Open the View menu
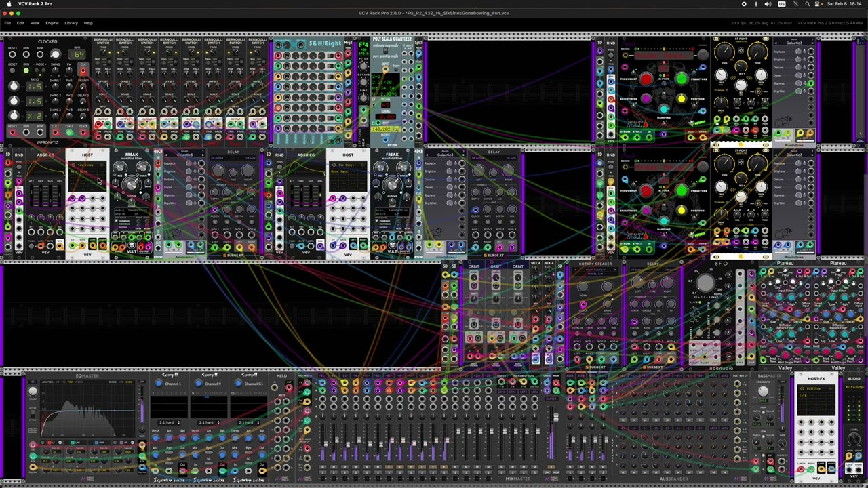This screenshot has width=868, height=488. (35, 23)
